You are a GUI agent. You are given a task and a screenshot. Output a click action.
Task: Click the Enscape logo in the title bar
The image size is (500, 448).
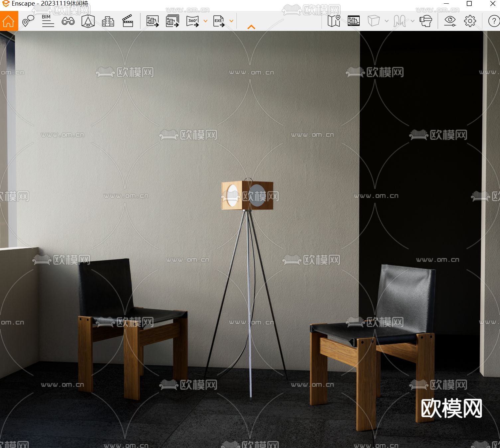[6, 4]
